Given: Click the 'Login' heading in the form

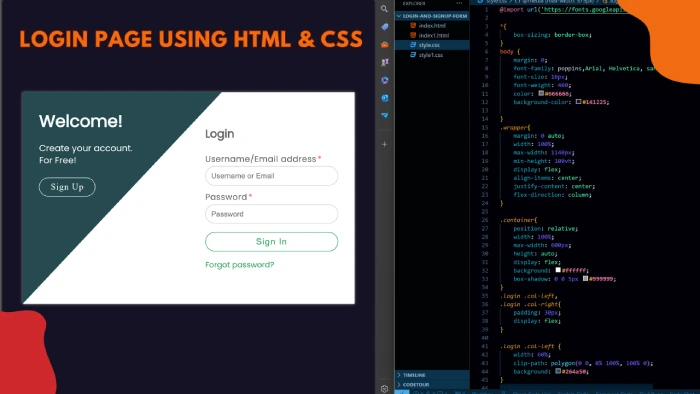Looking at the screenshot, I should pos(220,134).
